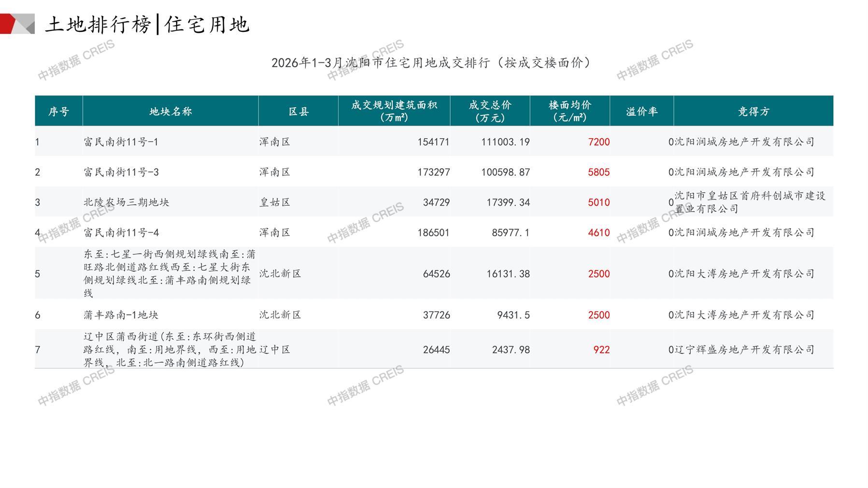The image size is (868, 488).
Task: Click the 竞得方 column header
Action: point(753,112)
